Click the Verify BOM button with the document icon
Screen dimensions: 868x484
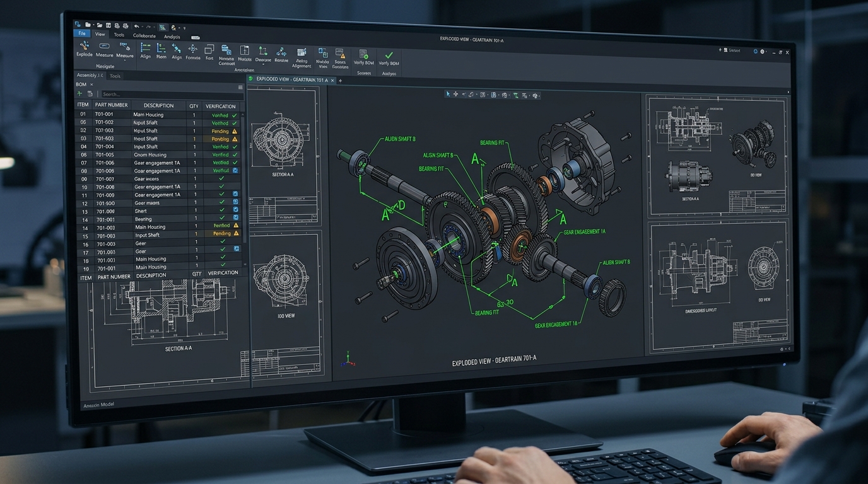pyautogui.click(x=363, y=57)
